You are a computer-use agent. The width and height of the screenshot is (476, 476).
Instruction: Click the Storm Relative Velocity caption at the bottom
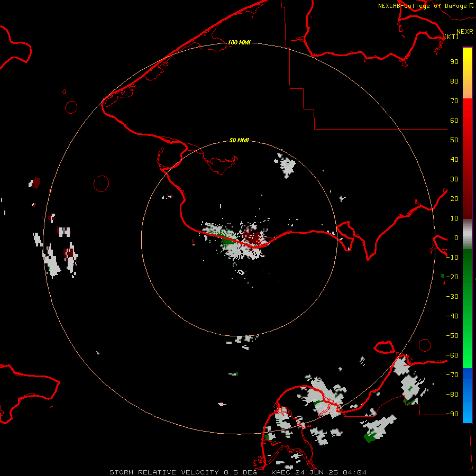point(237,472)
